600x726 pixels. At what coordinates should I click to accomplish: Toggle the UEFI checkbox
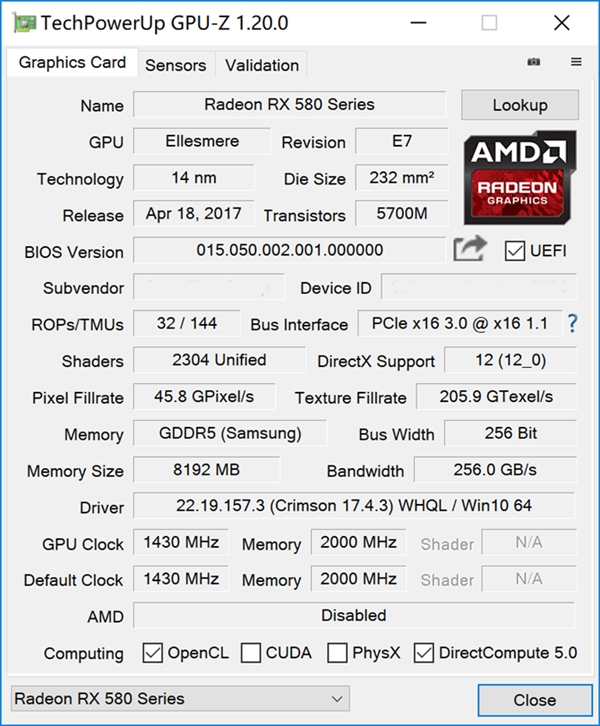pos(515,250)
